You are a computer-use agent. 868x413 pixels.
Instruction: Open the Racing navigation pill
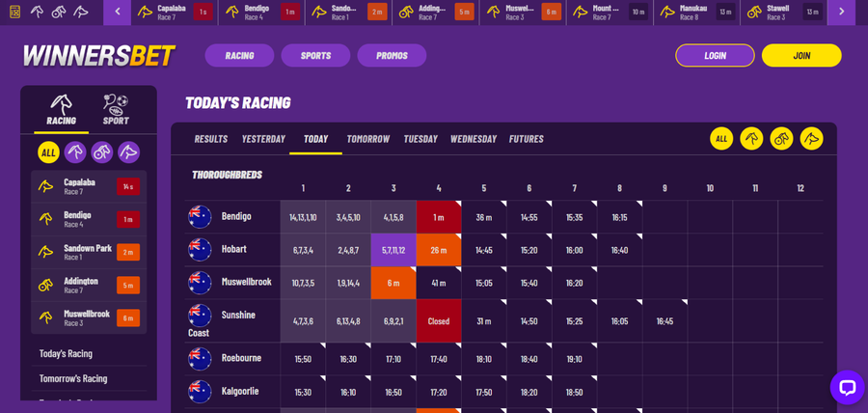pyautogui.click(x=239, y=55)
